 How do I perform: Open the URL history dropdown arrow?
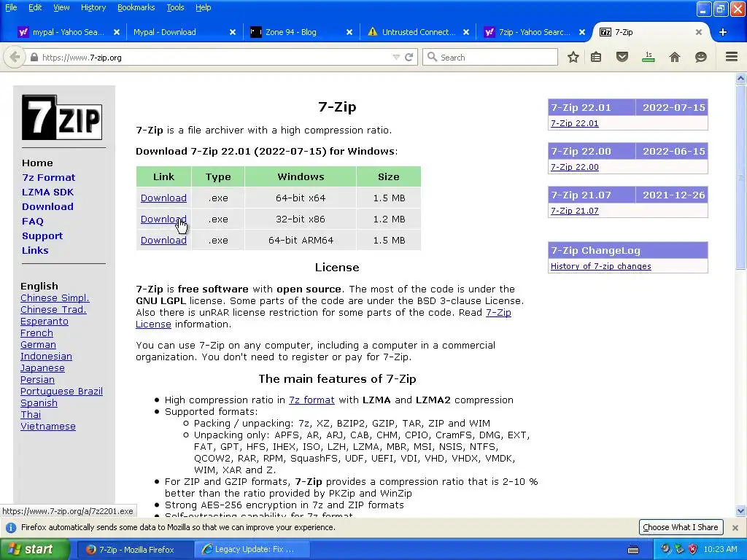(x=396, y=57)
